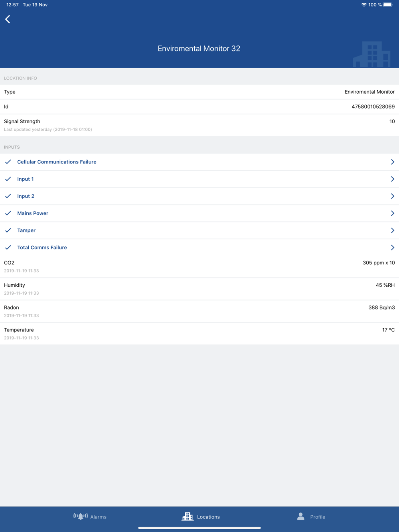Tap the battery status icon
399x532 pixels.
(x=388, y=5)
